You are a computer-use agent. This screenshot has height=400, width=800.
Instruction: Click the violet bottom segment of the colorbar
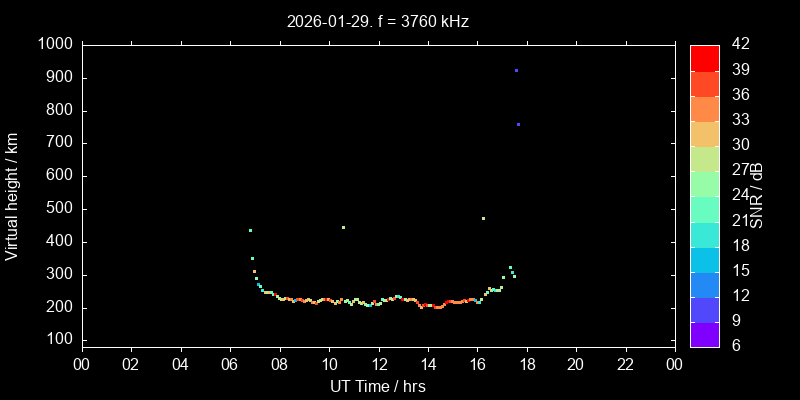(x=705, y=334)
